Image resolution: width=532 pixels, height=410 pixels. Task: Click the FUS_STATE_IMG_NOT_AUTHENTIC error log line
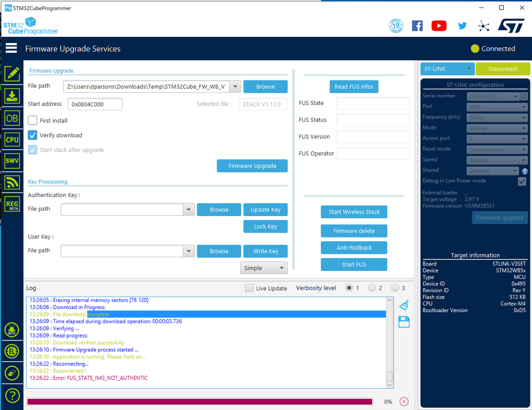(x=88, y=378)
